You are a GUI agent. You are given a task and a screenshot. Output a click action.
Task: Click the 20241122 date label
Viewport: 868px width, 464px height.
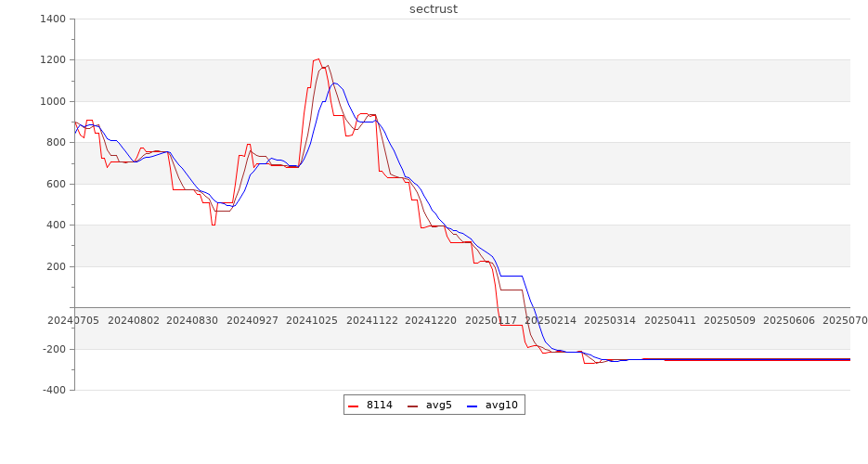372,320
